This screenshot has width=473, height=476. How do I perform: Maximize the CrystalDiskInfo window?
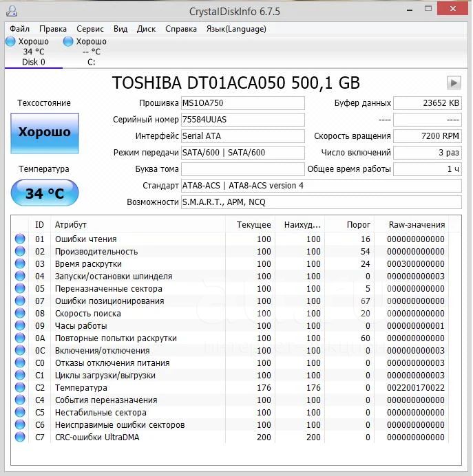tap(428, 8)
